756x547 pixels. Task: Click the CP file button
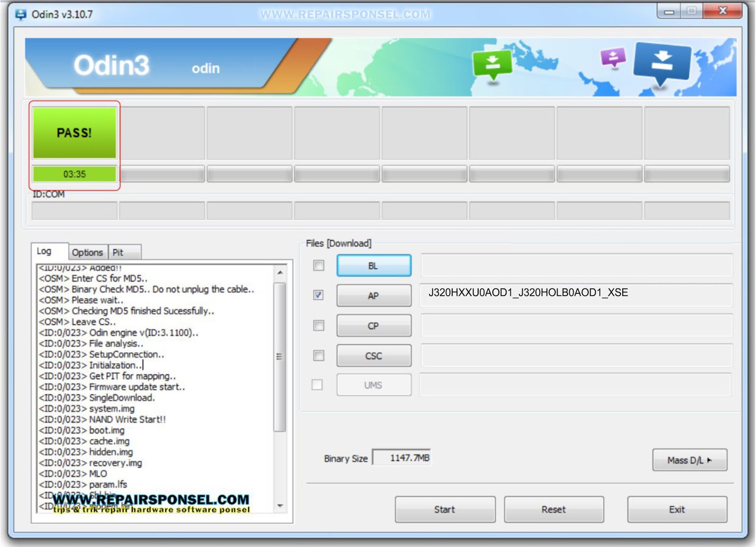(374, 326)
